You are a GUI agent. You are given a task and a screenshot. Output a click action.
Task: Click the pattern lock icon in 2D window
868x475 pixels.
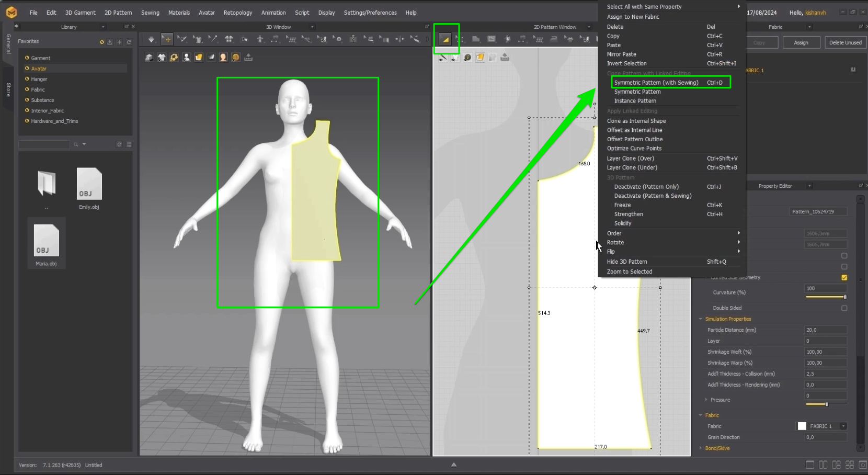[493, 58]
